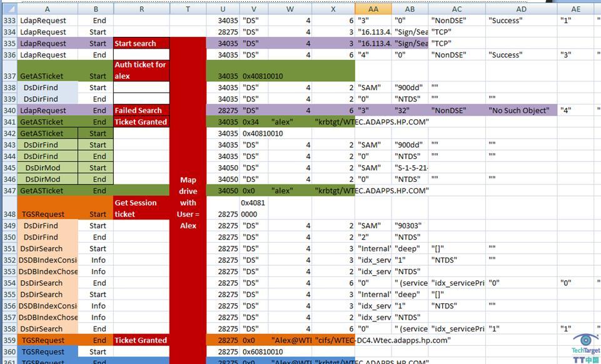Select the row 340 header
The image size is (601, 364).
[x=9, y=110]
